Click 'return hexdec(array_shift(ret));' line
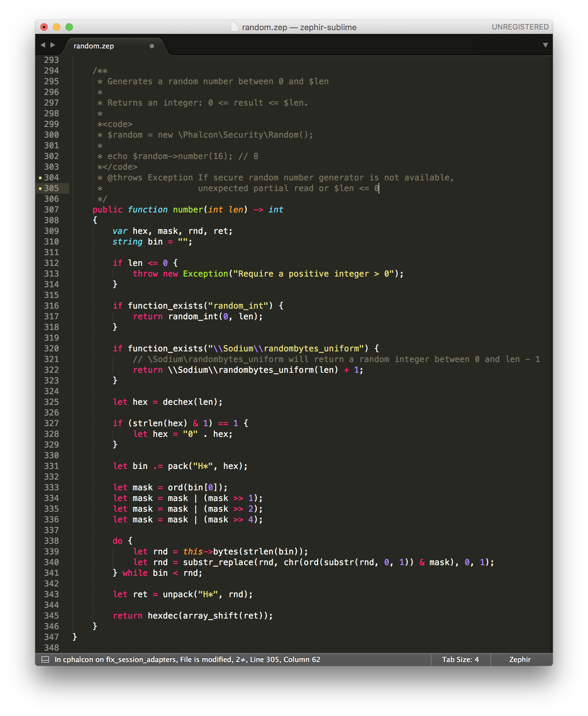This screenshot has width=588, height=716. pyautogui.click(x=193, y=616)
